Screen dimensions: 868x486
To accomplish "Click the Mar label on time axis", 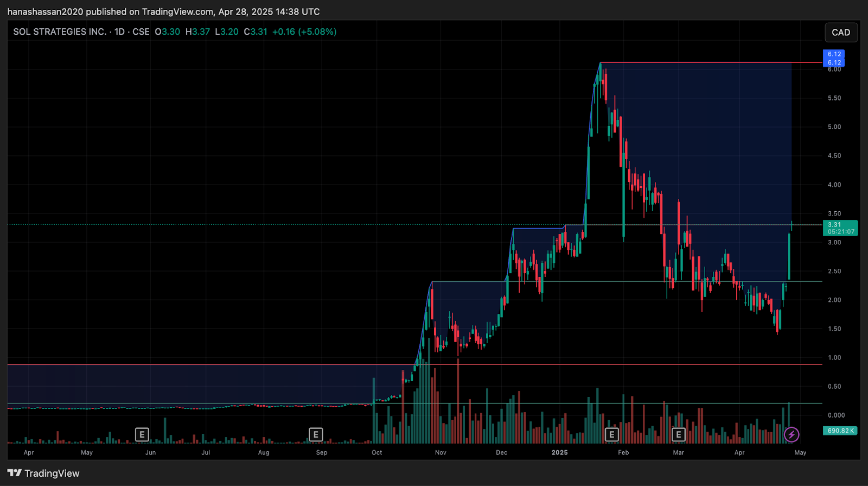I will point(679,453).
